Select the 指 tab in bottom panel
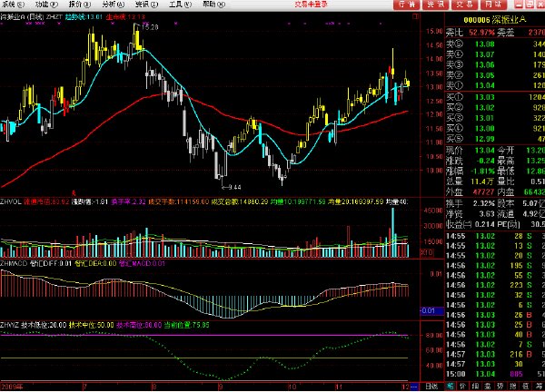 point(512,386)
